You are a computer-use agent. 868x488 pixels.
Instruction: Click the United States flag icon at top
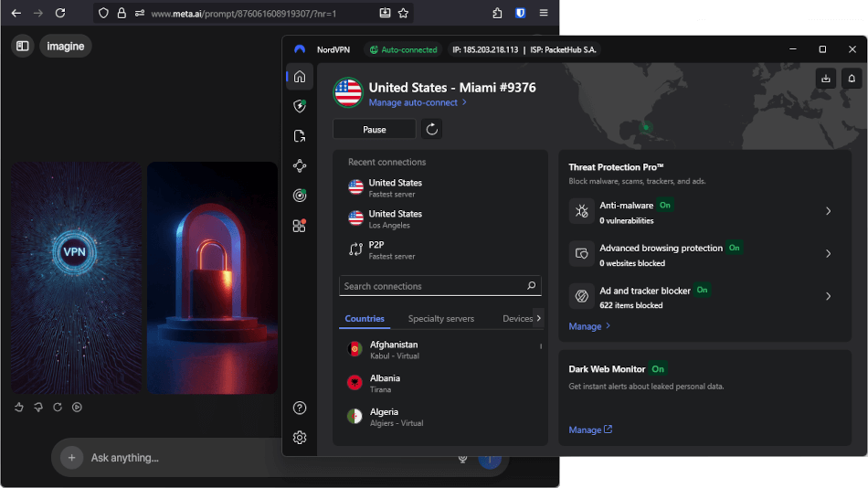(x=348, y=92)
